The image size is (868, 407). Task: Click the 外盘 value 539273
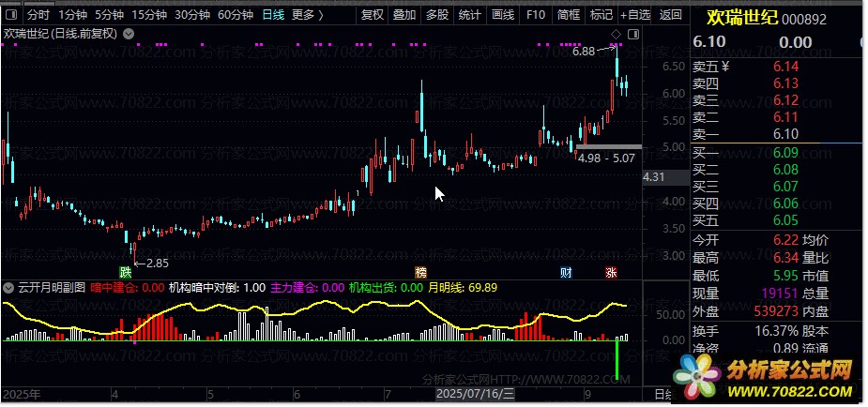tap(775, 312)
